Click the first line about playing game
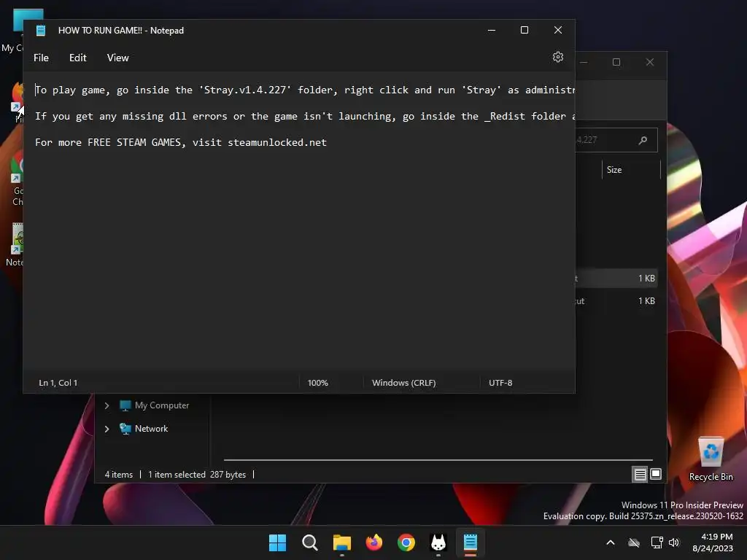747x560 pixels. click(x=305, y=90)
